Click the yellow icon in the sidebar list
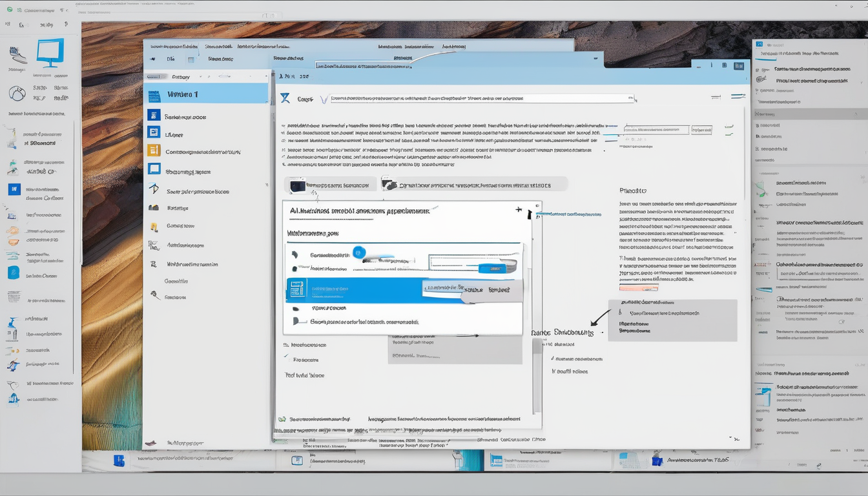868x496 pixels. (x=154, y=227)
